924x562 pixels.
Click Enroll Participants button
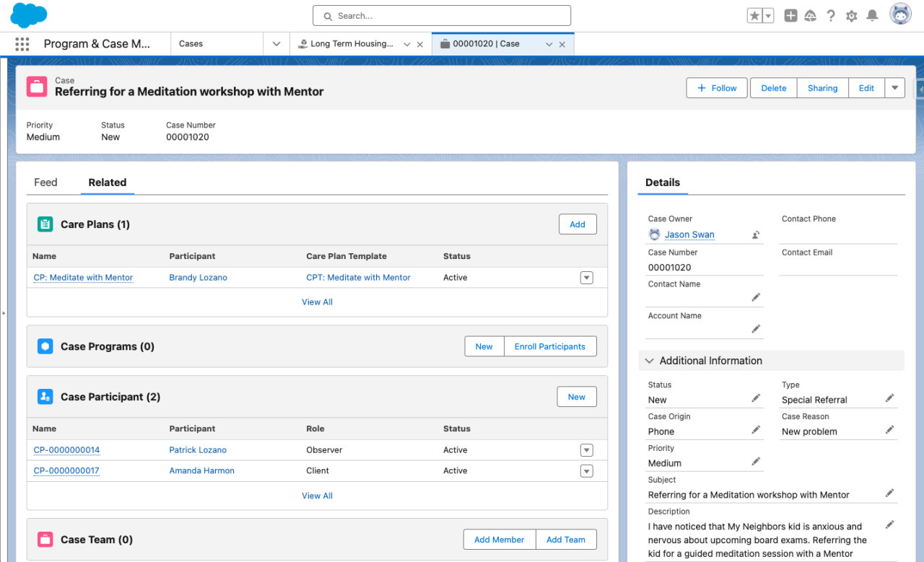(550, 346)
